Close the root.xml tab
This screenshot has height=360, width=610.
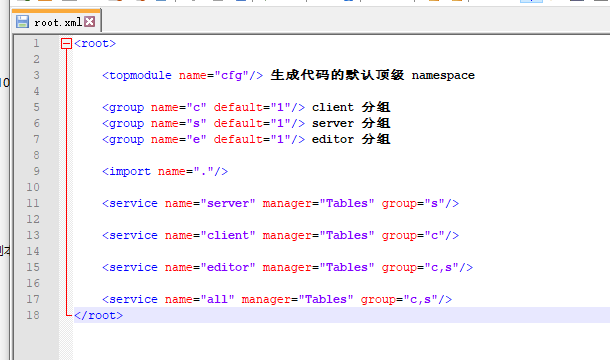pos(89,21)
